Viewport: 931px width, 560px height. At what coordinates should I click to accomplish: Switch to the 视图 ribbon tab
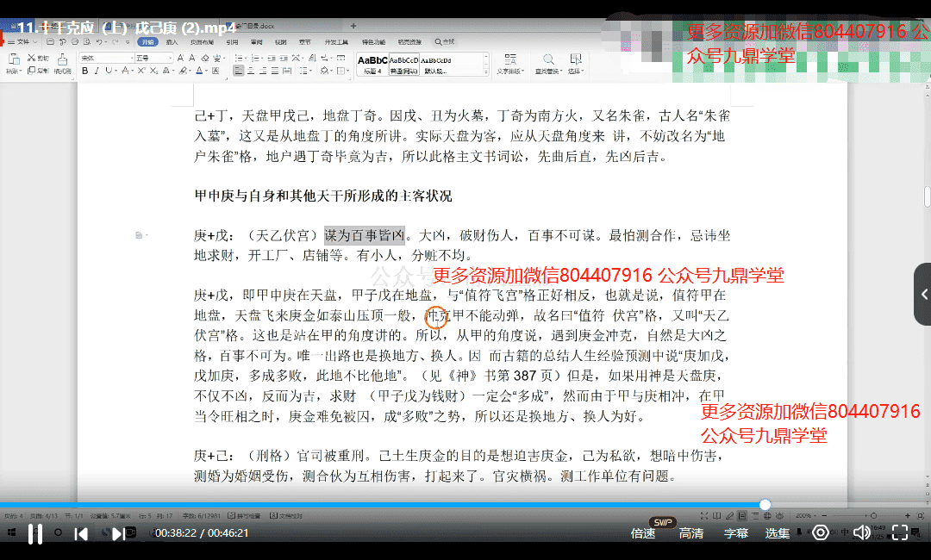281,41
